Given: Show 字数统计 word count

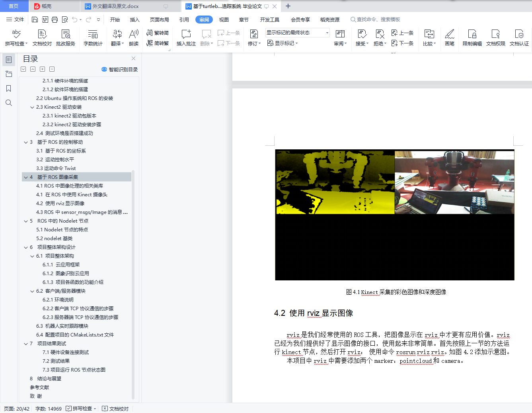Looking at the screenshot, I should pyautogui.click(x=93, y=38).
